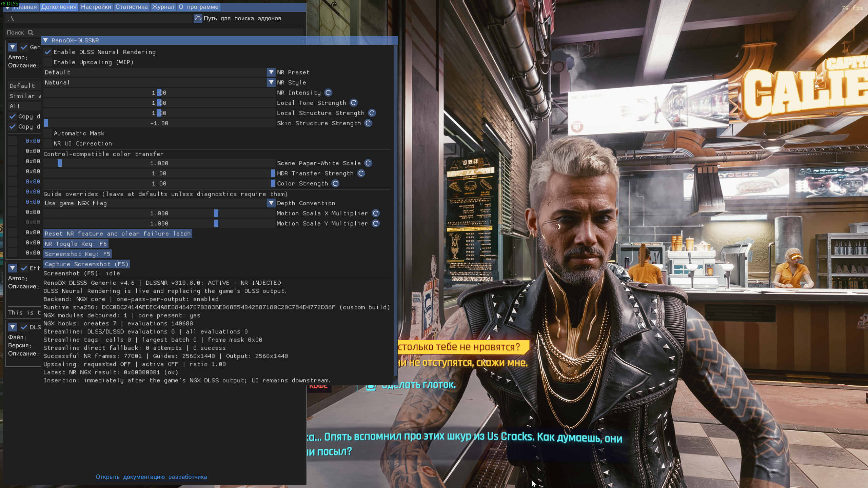This screenshot has height=488, width=868.
Task: Open the addon search path folder icon
Action: coord(198,18)
